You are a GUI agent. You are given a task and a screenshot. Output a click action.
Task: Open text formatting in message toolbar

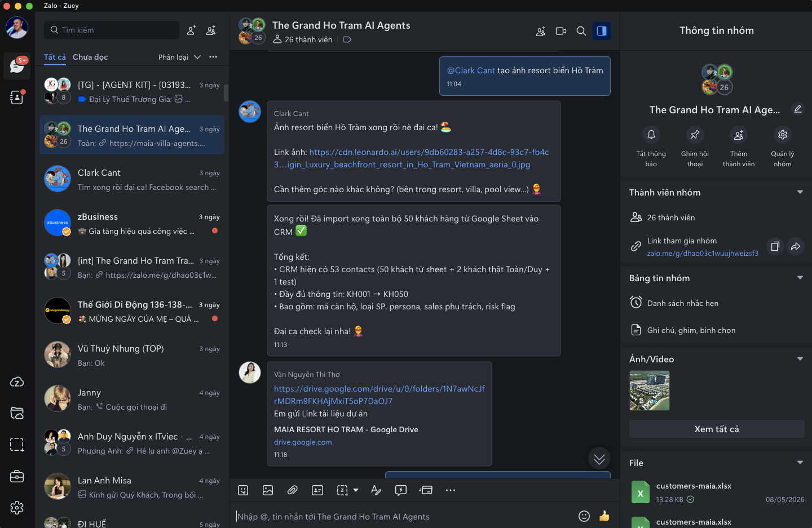point(376,490)
